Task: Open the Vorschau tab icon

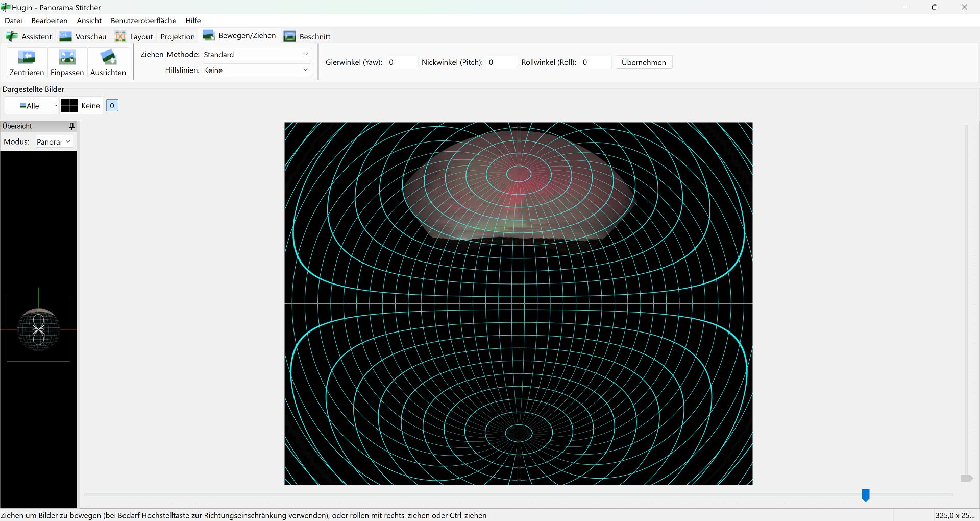Action: tap(66, 36)
